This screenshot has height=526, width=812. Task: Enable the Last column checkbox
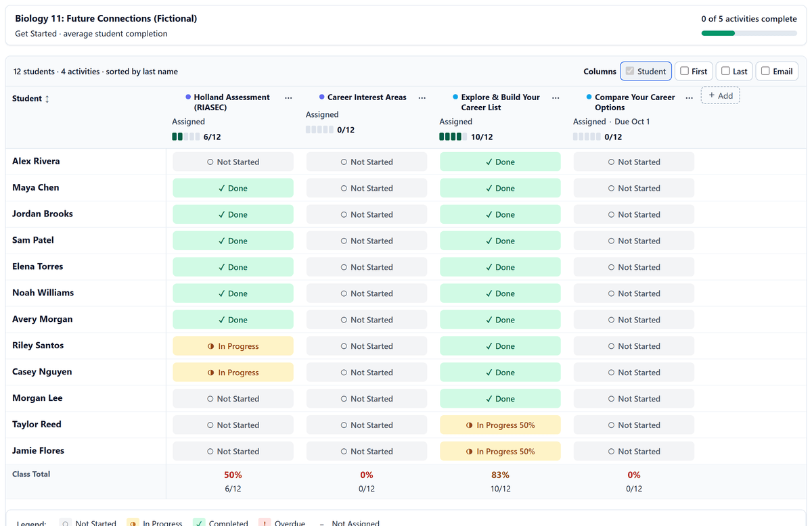(x=725, y=71)
